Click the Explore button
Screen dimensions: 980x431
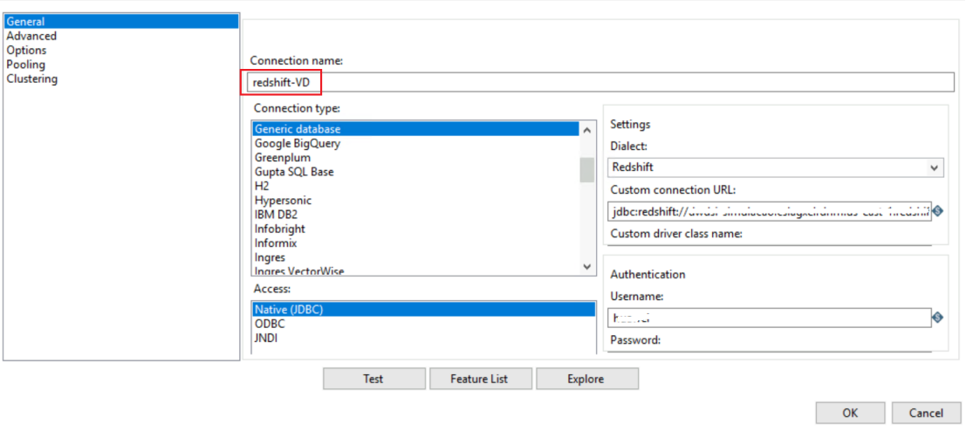(586, 379)
